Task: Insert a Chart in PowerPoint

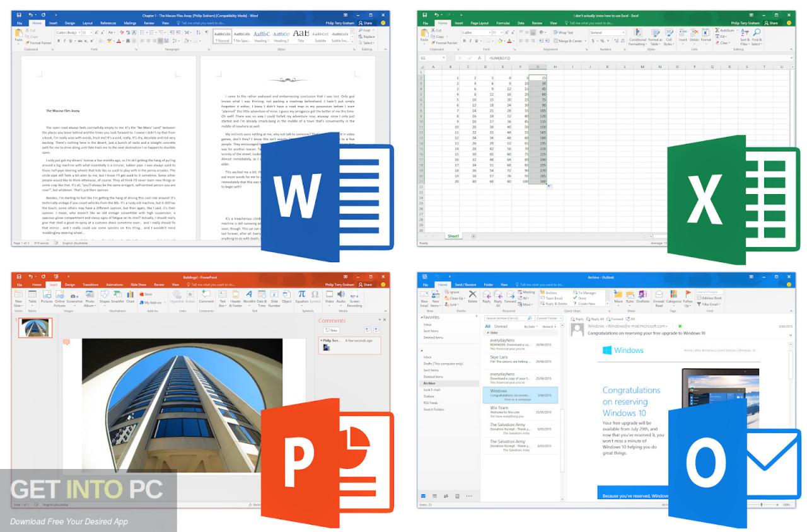Action: click(130, 297)
